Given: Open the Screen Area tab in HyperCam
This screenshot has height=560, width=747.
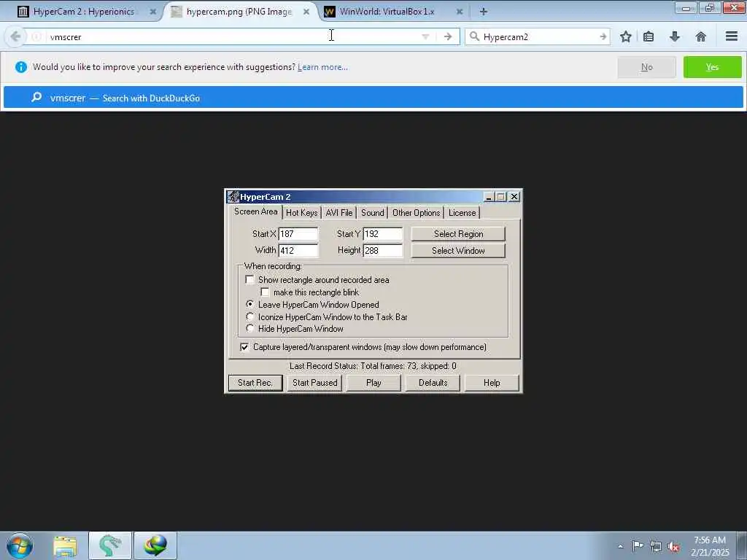Looking at the screenshot, I should tap(255, 211).
